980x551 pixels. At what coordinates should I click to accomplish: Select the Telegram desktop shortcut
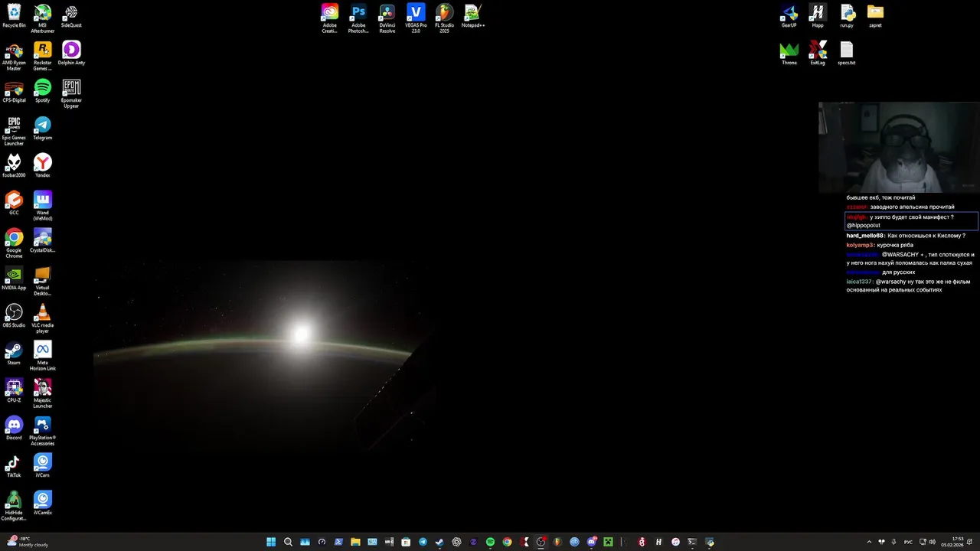(x=43, y=129)
